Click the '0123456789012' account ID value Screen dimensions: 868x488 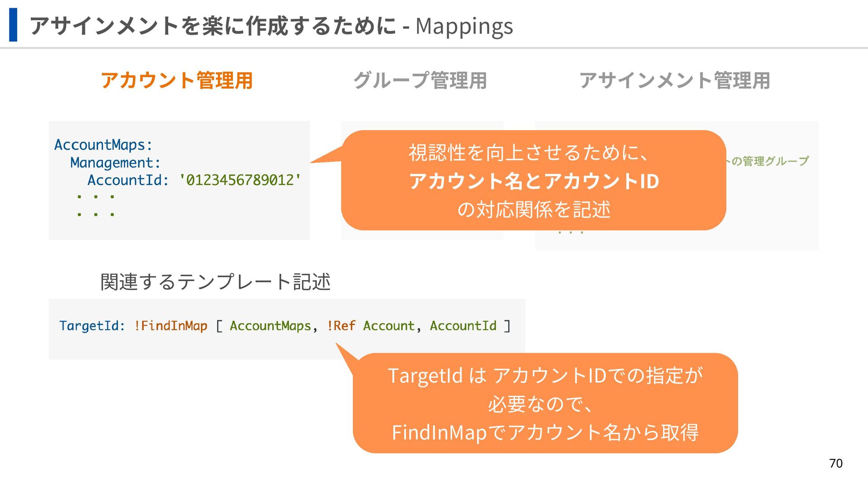[240, 180]
